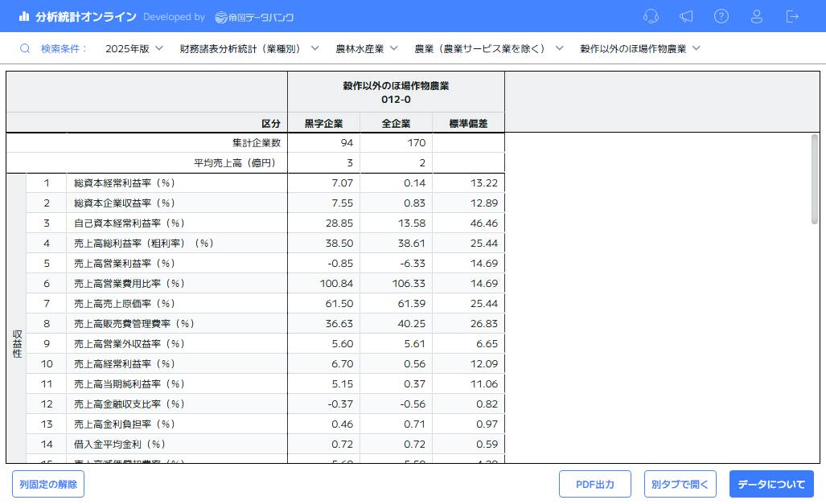Click the value 28.85 in row 3
The height and width of the screenshot is (504, 826).
(339, 223)
